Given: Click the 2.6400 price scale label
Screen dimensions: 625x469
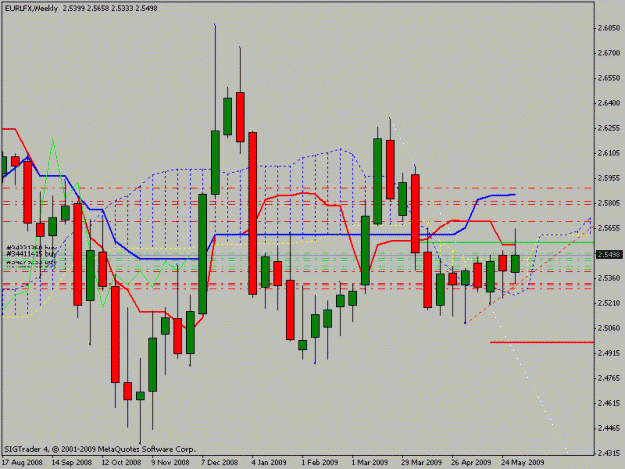Looking at the screenshot, I should click(x=609, y=103).
